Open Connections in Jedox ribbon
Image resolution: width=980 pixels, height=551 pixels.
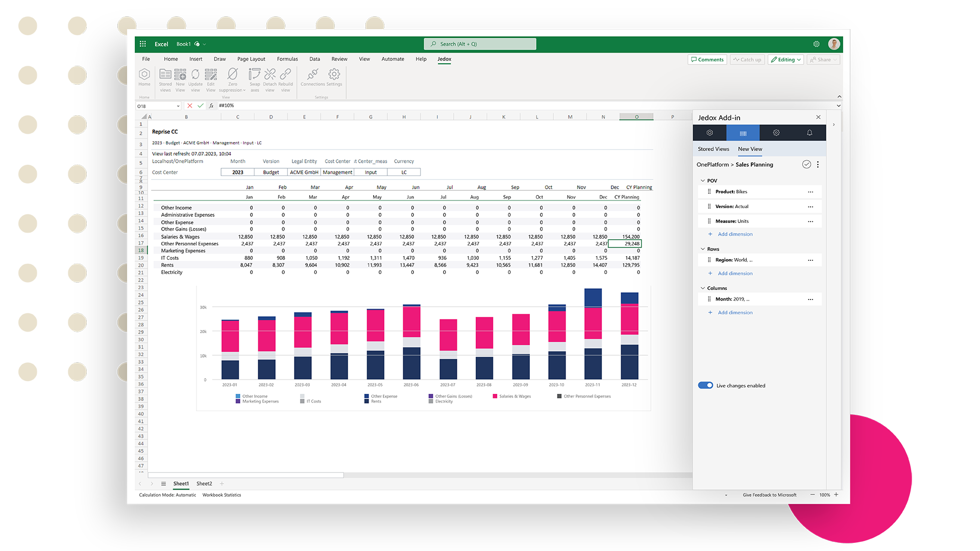(313, 78)
